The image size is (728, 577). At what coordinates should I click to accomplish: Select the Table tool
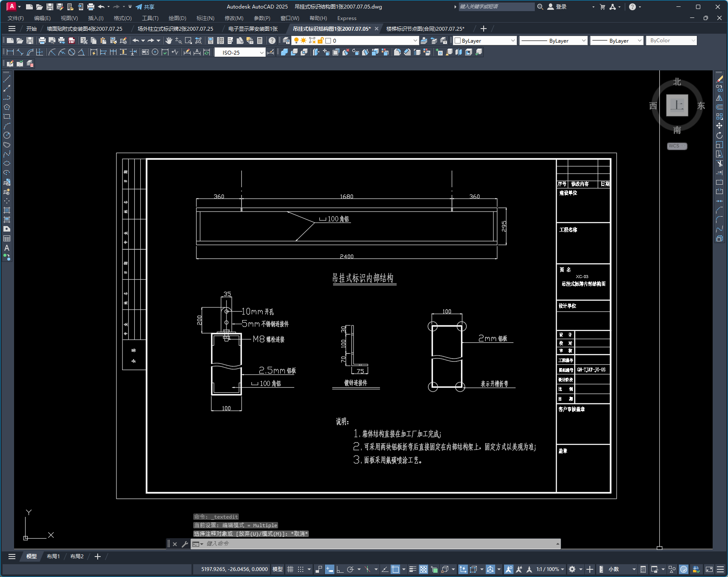point(7,238)
